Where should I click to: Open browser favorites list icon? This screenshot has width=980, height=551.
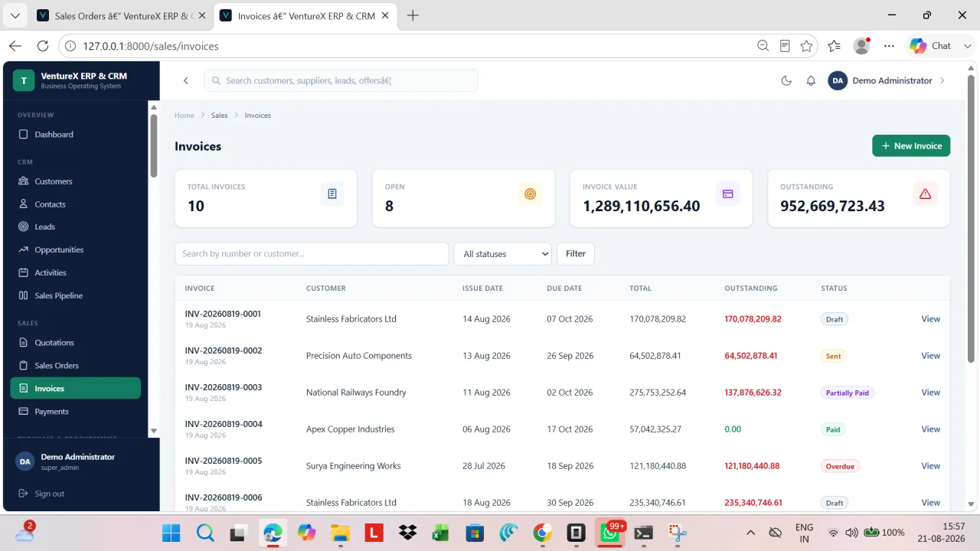coord(834,46)
